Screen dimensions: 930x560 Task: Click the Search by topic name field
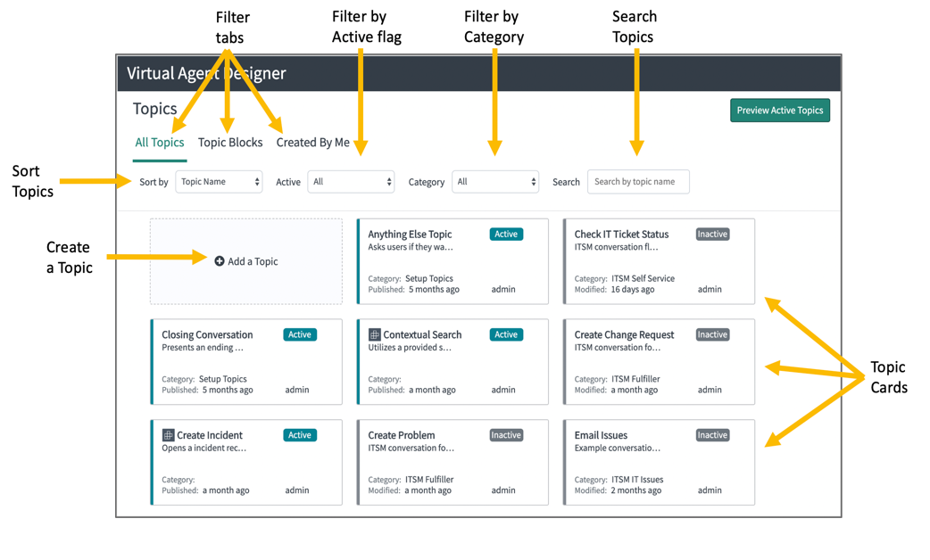pyautogui.click(x=638, y=181)
